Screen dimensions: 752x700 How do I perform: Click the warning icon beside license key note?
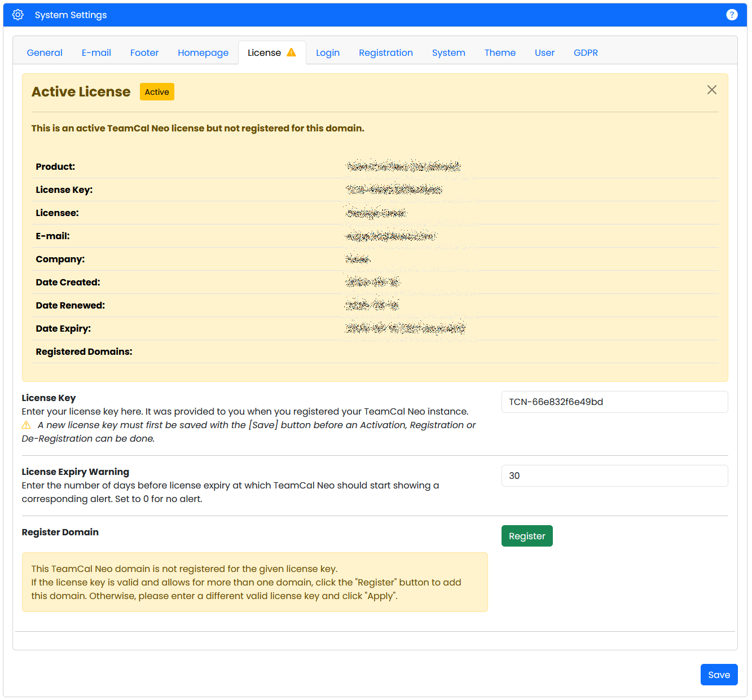[x=27, y=425]
